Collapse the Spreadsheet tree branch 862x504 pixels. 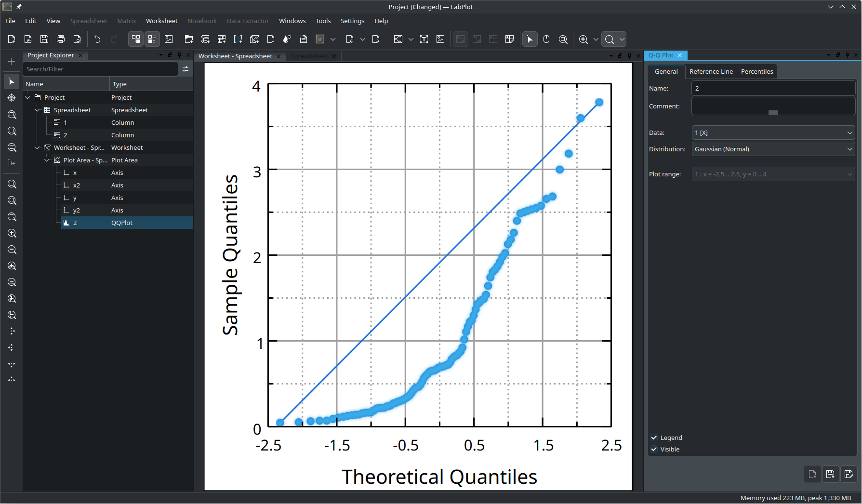(x=37, y=110)
